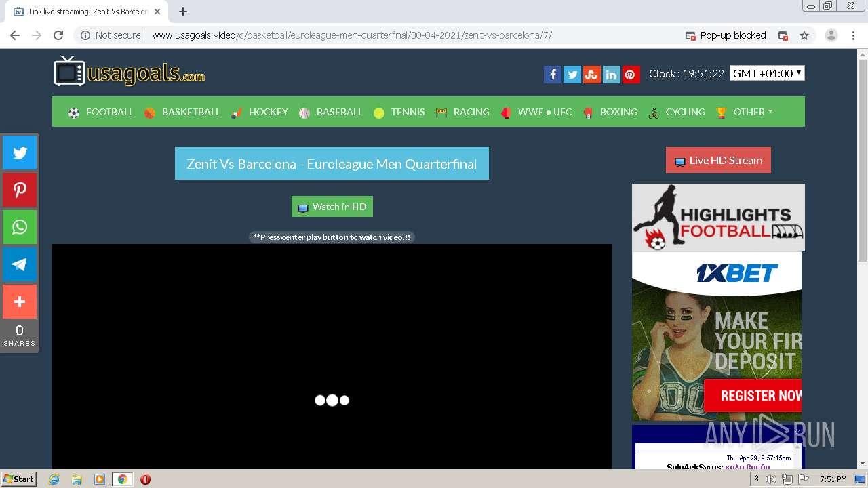Click Live HD Stream button
The height and width of the screenshot is (488, 868).
click(718, 161)
